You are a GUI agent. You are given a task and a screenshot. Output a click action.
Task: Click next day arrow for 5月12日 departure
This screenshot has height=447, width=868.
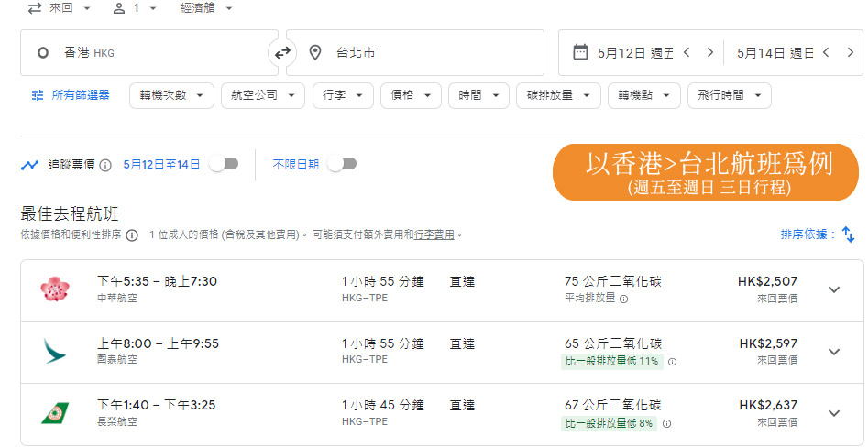(x=709, y=53)
